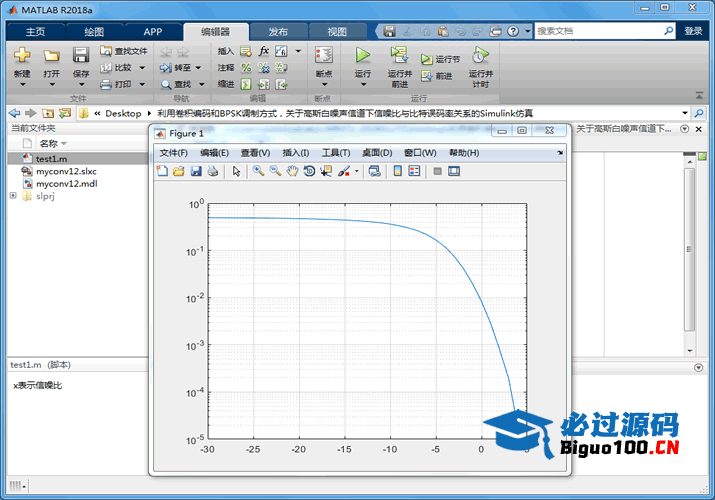Activate the Data Cursor tool
The height and width of the screenshot is (500, 715).
327,171
